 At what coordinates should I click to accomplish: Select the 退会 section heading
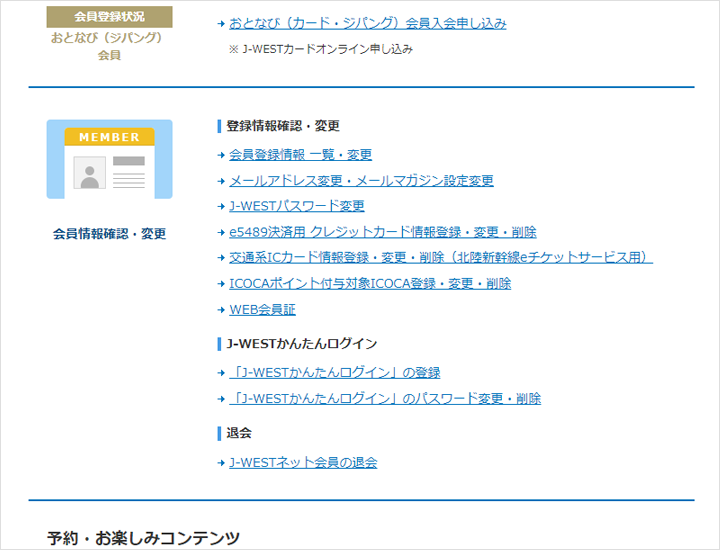pyautogui.click(x=239, y=432)
